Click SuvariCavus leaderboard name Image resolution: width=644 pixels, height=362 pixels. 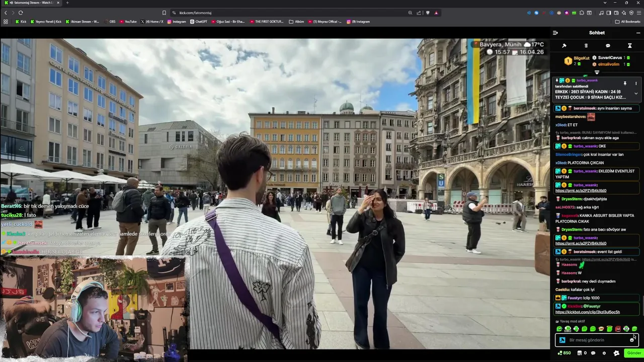coord(610,58)
